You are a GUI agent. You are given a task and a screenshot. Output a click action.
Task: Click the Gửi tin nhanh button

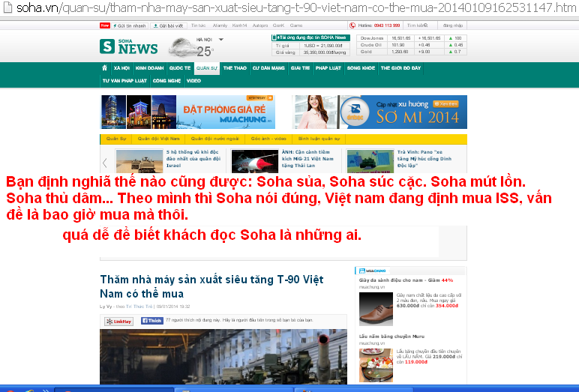click(x=130, y=25)
